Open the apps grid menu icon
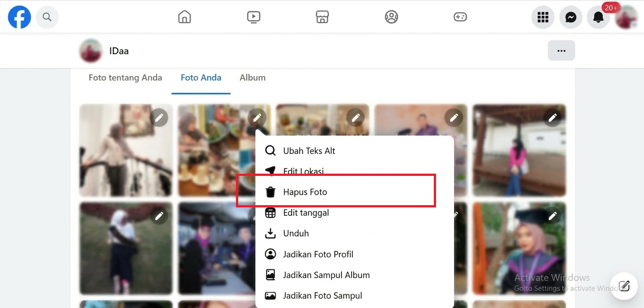Viewport: 644px width, 308px height. coord(542,17)
